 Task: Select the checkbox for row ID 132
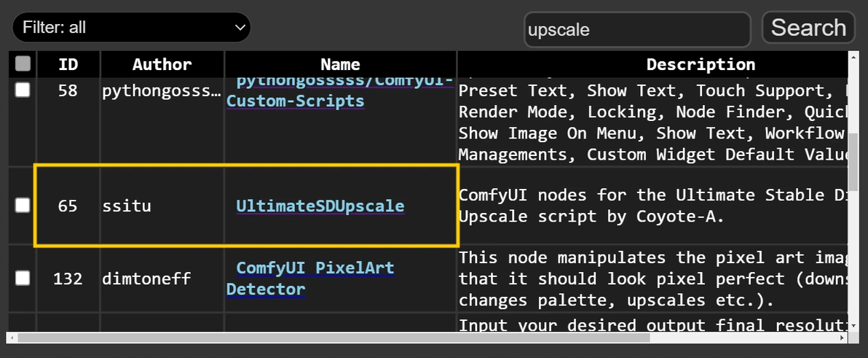(23, 278)
